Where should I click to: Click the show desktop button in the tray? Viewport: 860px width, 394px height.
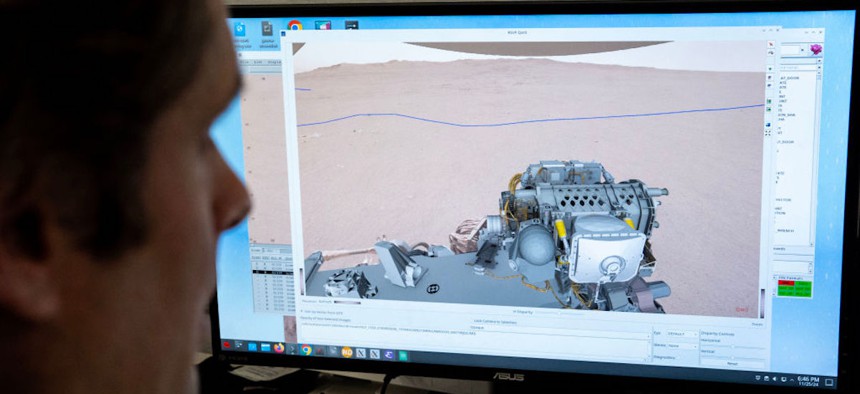[x=829, y=382]
